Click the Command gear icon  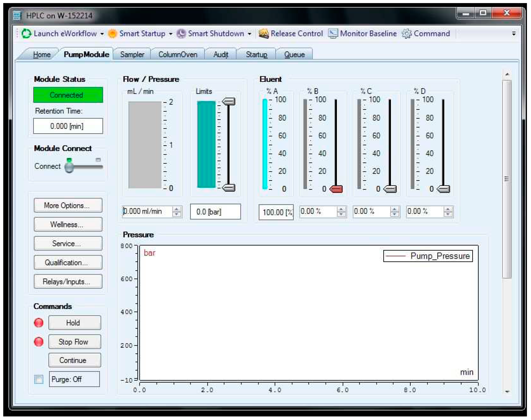[406, 33]
